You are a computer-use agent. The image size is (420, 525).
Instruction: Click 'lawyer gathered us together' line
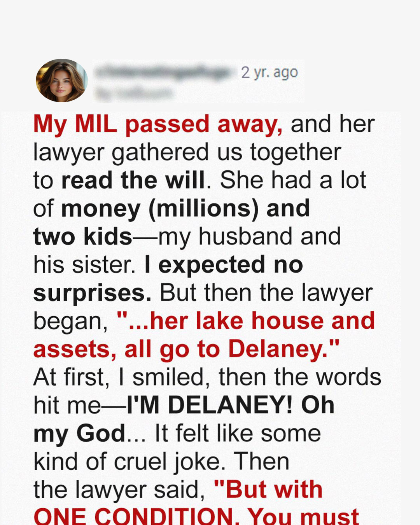click(x=187, y=152)
